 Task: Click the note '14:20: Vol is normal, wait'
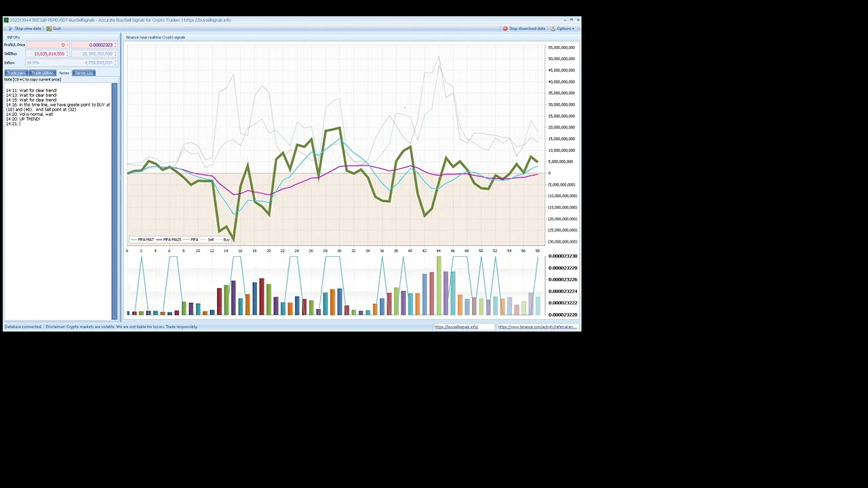(x=29, y=115)
